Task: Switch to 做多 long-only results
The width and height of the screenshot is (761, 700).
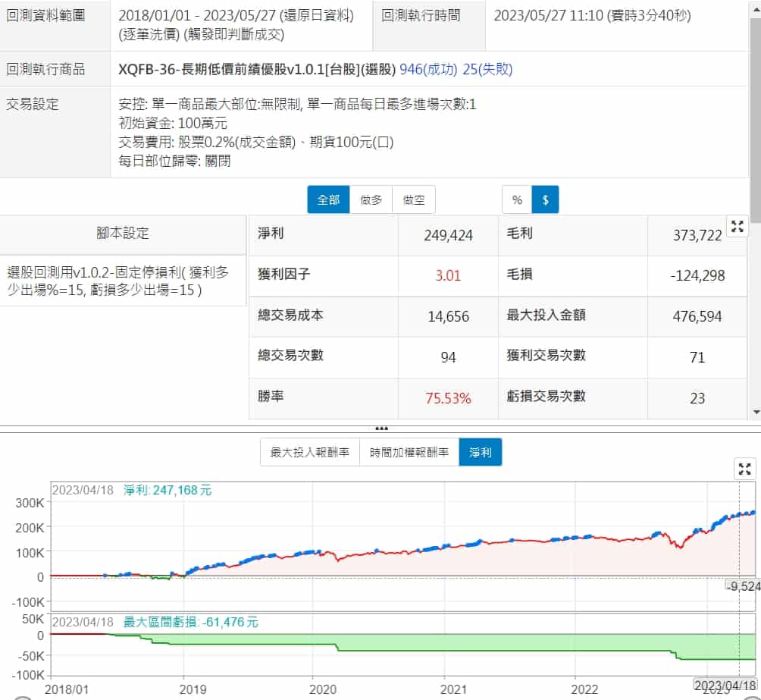Action: click(371, 200)
